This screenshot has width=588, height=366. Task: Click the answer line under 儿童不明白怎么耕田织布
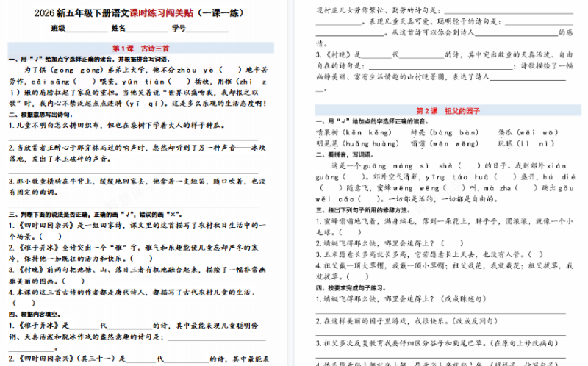pos(133,140)
